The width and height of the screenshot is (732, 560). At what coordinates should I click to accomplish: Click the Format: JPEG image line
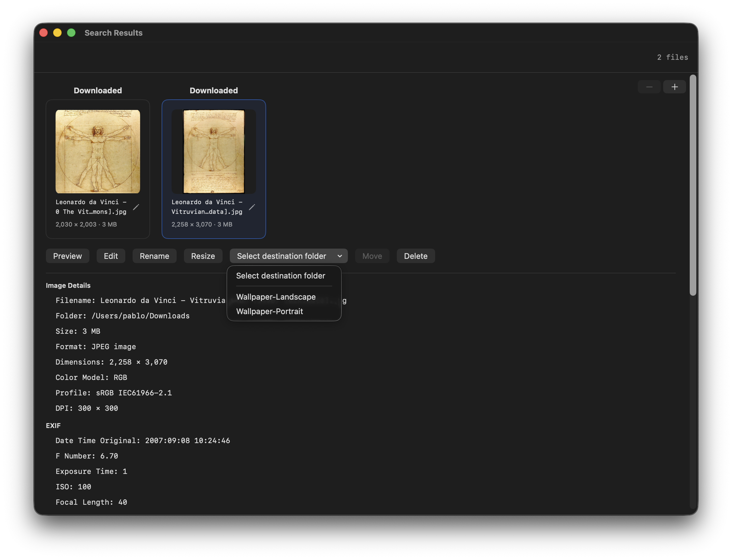point(96,347)
